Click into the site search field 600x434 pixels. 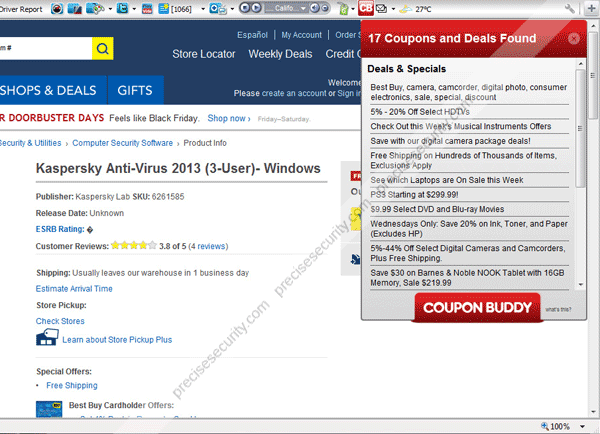(x=46, y=49)
